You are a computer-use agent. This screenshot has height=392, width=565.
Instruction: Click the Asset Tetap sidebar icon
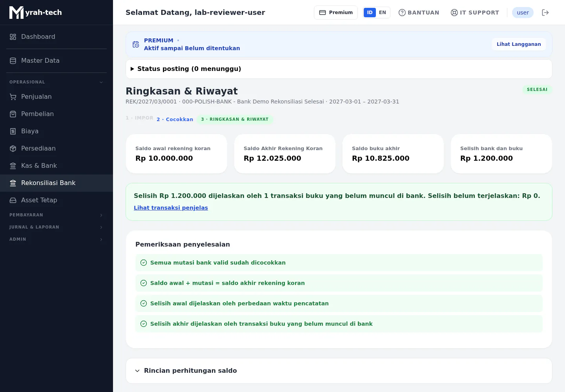point(13,200)
